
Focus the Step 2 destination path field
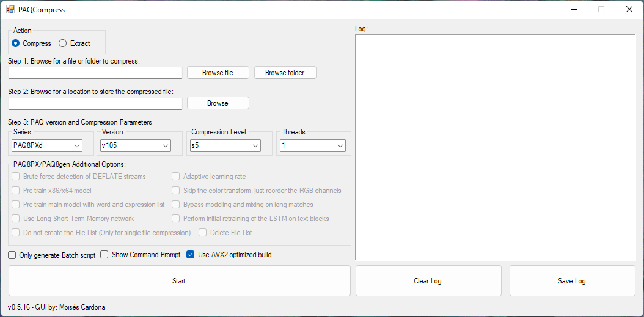(x=95, y=103)
